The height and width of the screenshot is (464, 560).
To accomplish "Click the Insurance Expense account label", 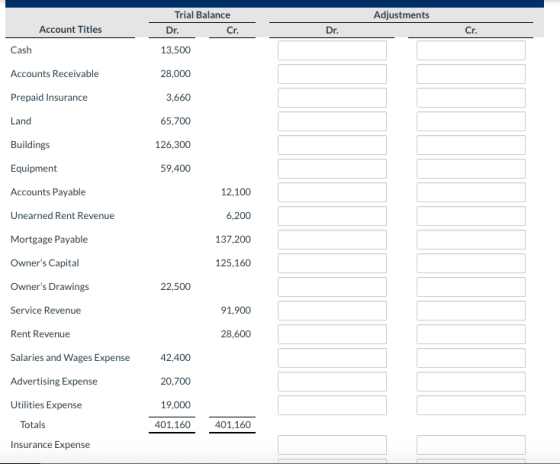I will (x=50, y=445).
